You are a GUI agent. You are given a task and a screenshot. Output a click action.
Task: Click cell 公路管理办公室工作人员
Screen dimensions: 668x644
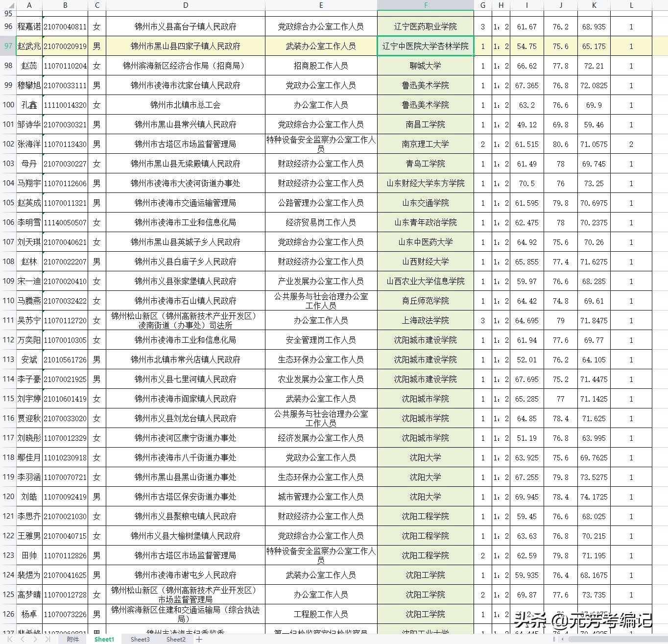[321, 203]
